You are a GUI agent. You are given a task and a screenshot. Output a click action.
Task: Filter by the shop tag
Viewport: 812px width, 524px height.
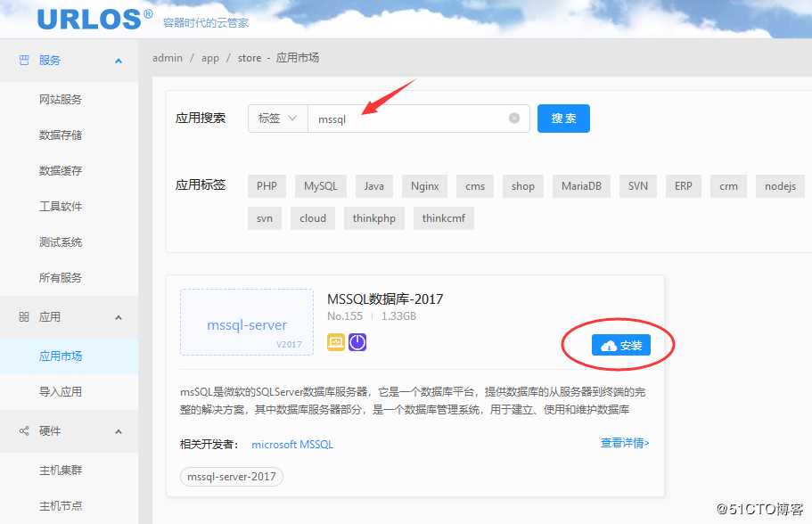pyautogui.click(x=522, y=186)
